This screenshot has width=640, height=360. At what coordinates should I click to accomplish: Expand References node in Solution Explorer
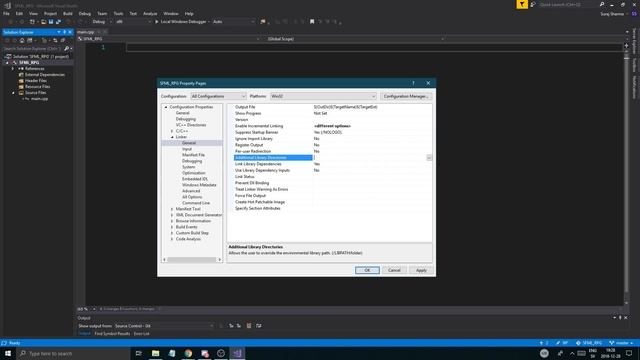(13, 69)
